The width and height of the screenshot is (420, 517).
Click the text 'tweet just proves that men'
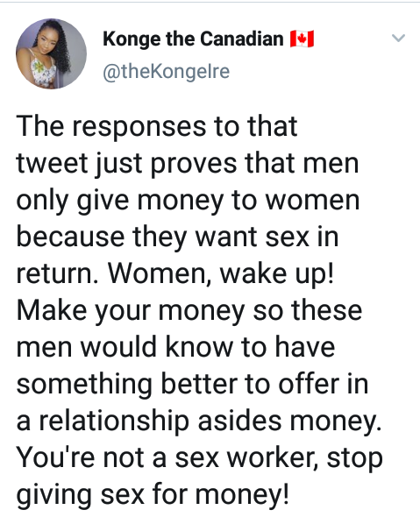click(x=188, y=163)
